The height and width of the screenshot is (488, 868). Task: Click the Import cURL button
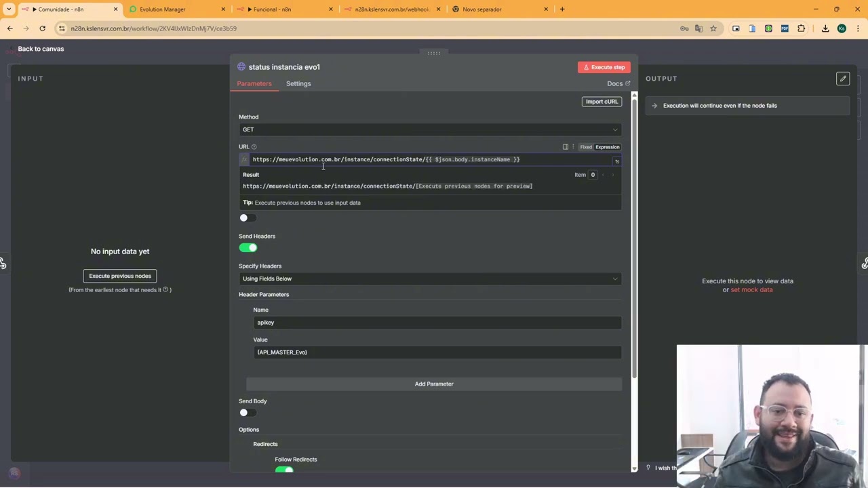[x=602, y=102]
